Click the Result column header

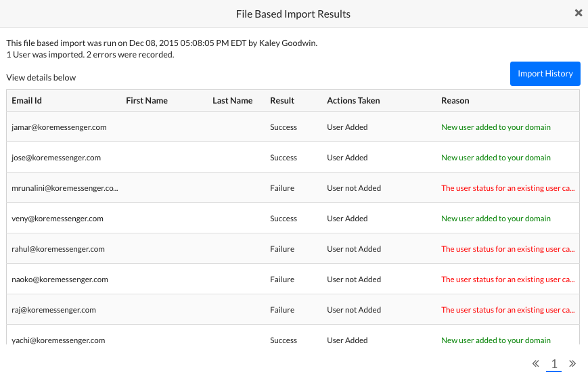point(282,101)
